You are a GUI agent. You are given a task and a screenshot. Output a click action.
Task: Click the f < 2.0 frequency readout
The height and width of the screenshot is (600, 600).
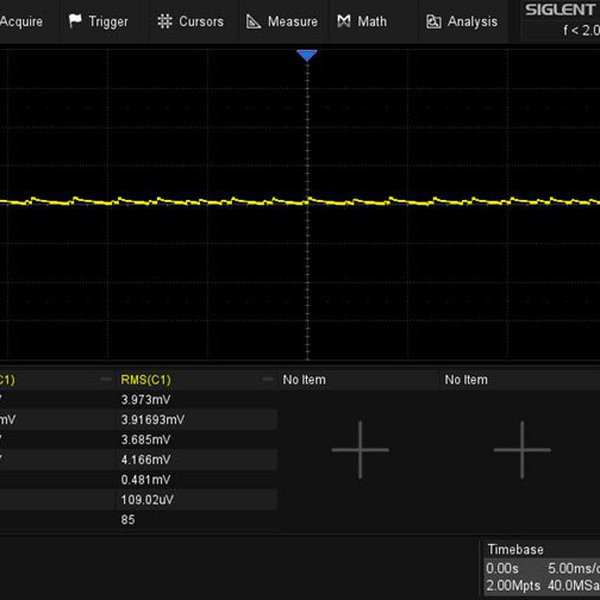click(581, 30)
